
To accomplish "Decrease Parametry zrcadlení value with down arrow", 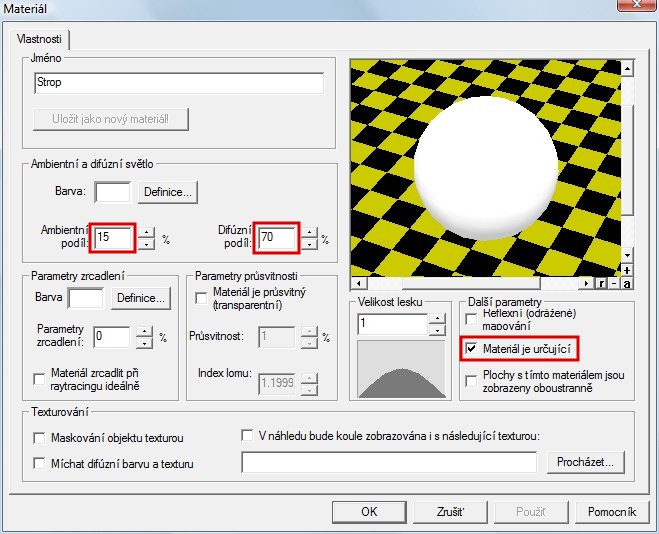I will point(145,343).
